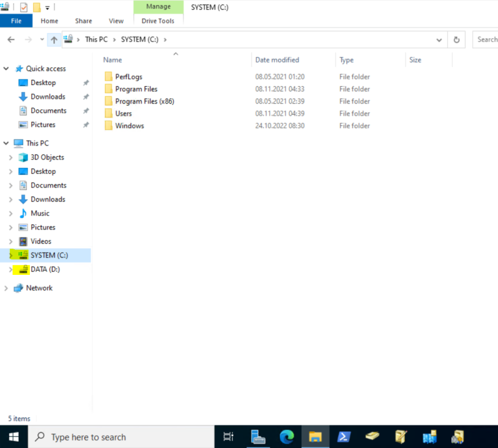
Task: Click the taskbar search box
Action: pyautogui.click(x=121, y=437)
